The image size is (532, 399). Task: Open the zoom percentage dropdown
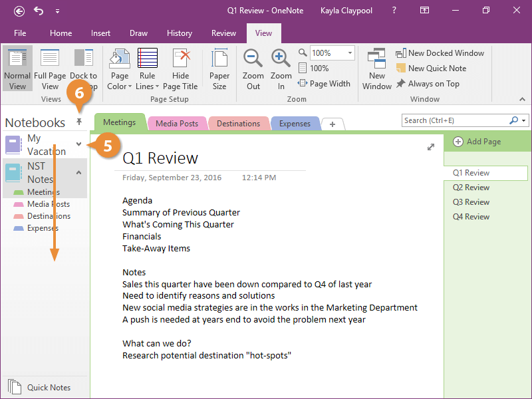pos(350,53)
